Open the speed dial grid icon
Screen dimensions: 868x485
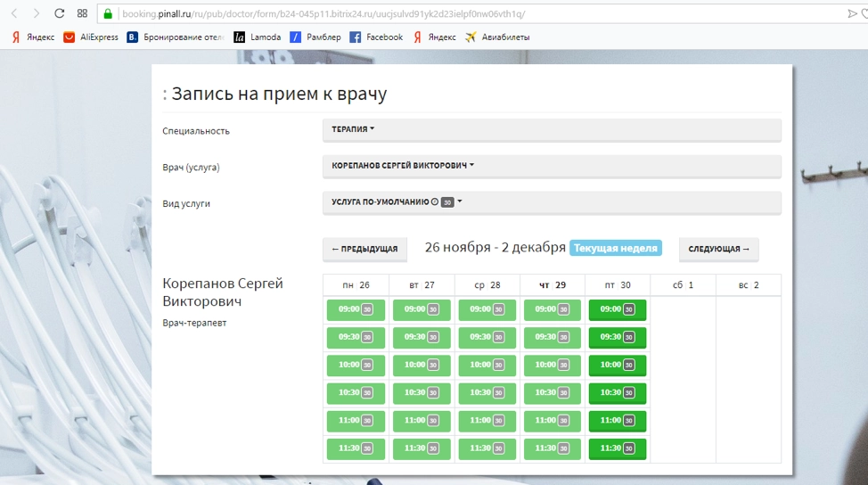click(x=82, y=13)
